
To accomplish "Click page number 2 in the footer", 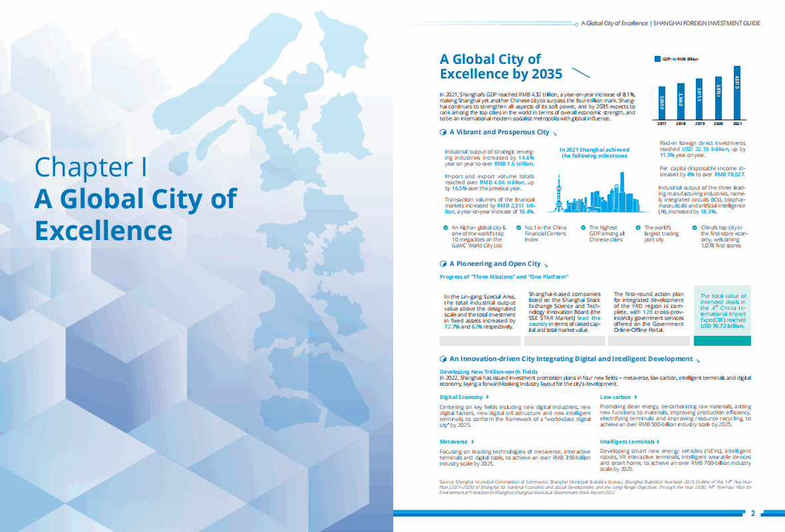I will (x=753, y=513).
